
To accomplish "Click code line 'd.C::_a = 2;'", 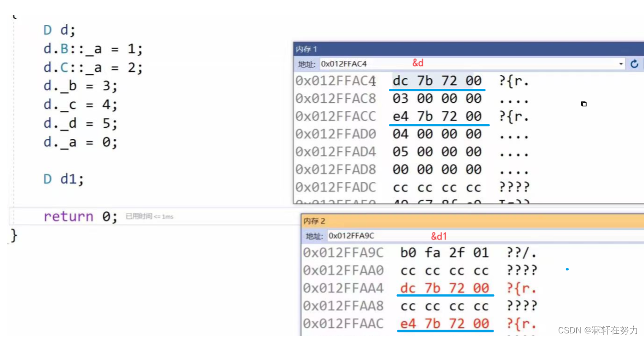I will pos(93,68).
